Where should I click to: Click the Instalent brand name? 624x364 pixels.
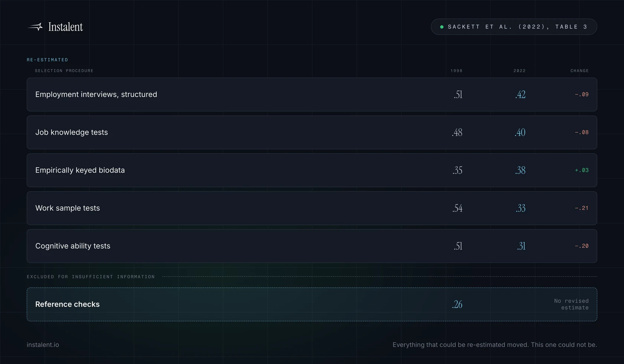pyautogui.click(x=65, y=27)
